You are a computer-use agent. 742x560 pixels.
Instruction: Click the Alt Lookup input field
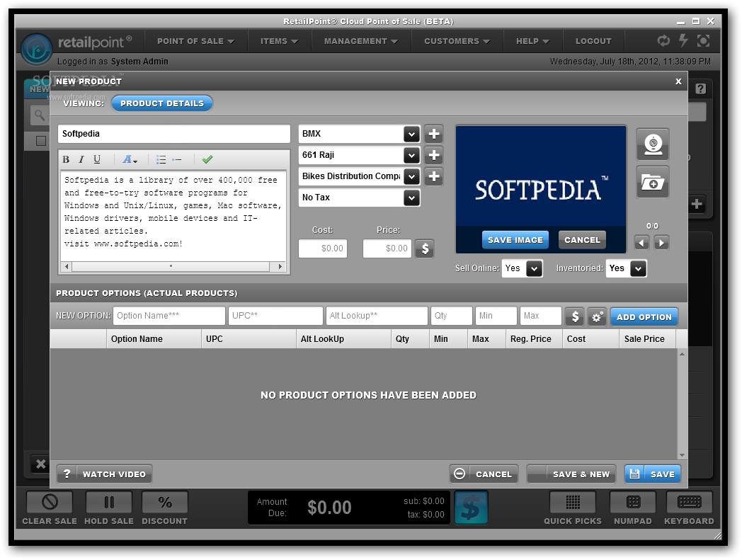pyautogui.click(x=377, y=316)
